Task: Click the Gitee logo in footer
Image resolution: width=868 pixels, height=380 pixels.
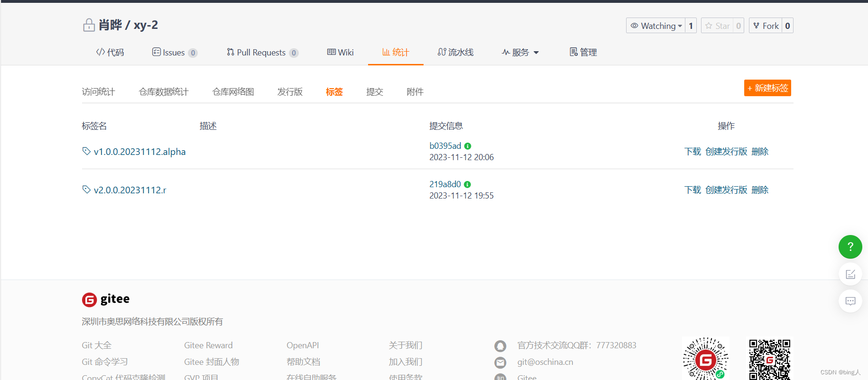Action: click(x=106, y=299)
